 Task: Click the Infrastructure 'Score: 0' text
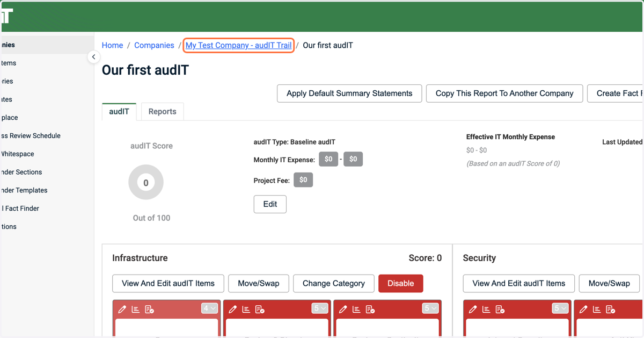click(x=425, y=258)
